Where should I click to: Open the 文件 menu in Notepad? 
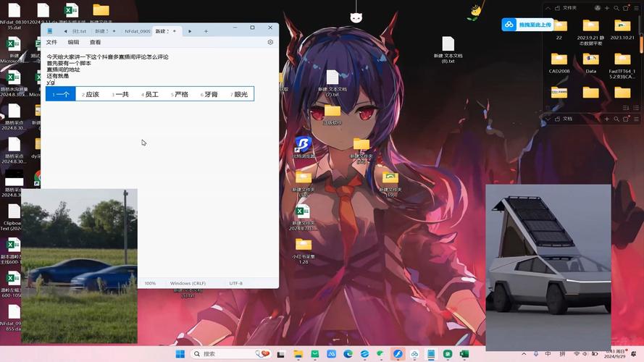click(51, 42)
